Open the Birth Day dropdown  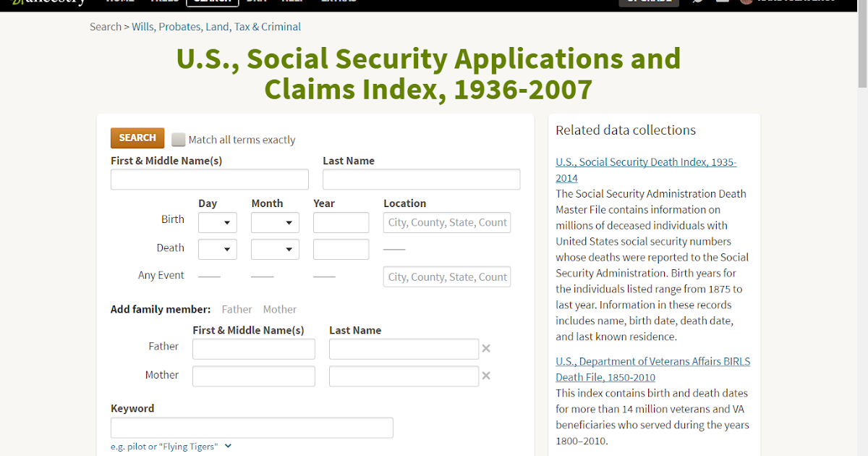pos(218,222)
